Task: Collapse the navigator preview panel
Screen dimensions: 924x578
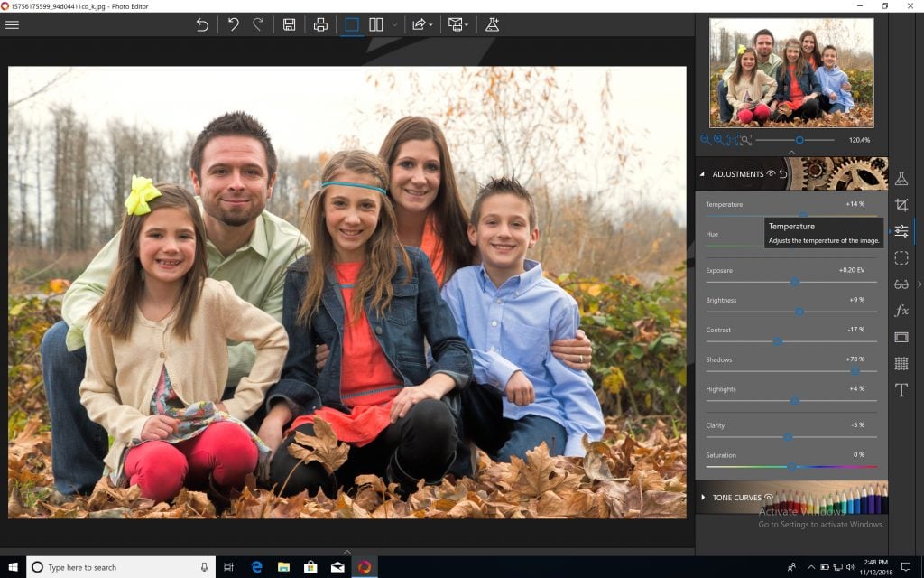Action: click(x=791, y=152)
